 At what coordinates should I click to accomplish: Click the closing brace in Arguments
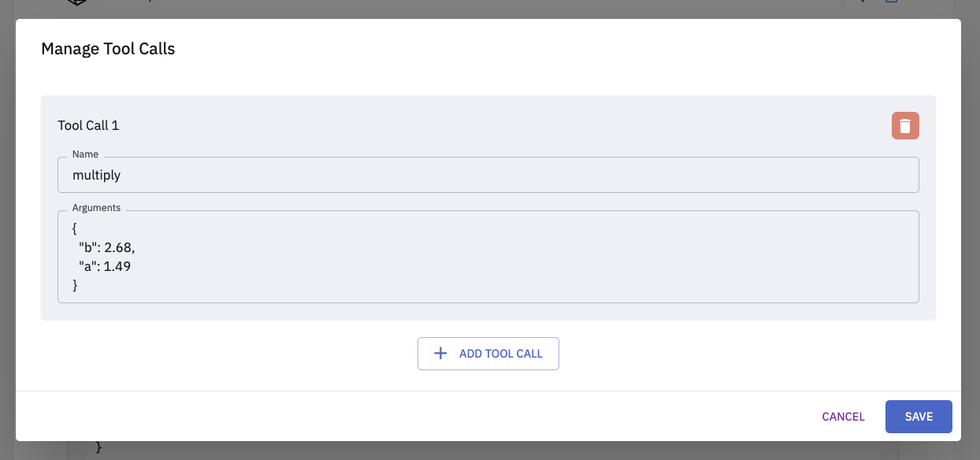tap(75, 285)
